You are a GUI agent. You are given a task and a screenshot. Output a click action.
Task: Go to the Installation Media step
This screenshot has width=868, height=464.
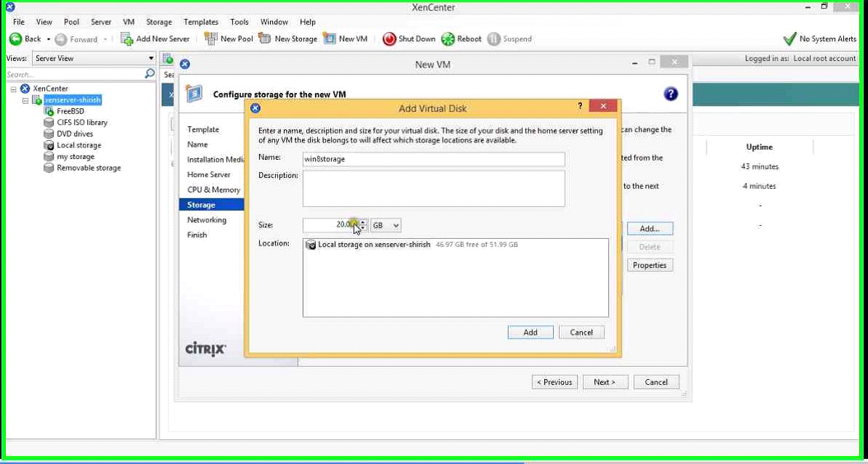click(x=216, y=160)
